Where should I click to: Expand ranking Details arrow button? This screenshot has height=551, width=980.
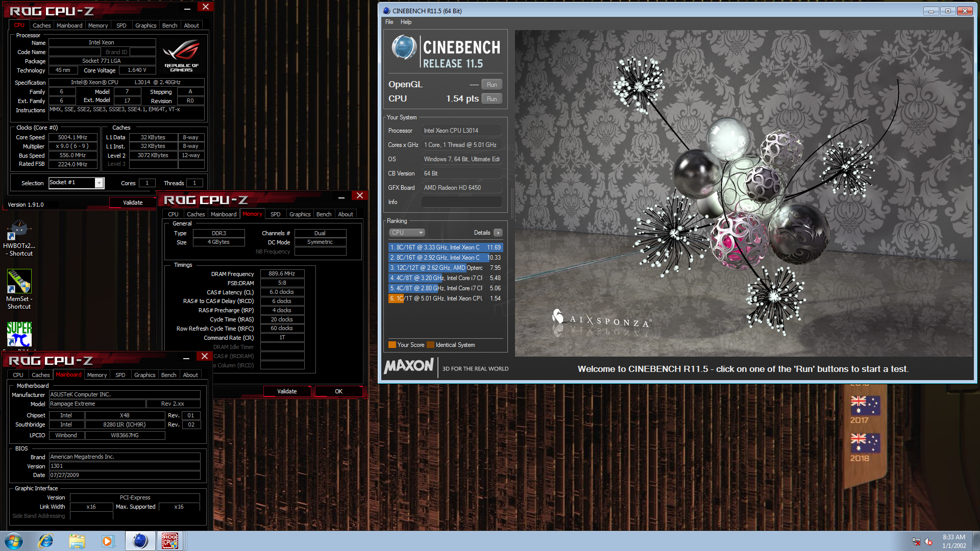tap(498, 233)
